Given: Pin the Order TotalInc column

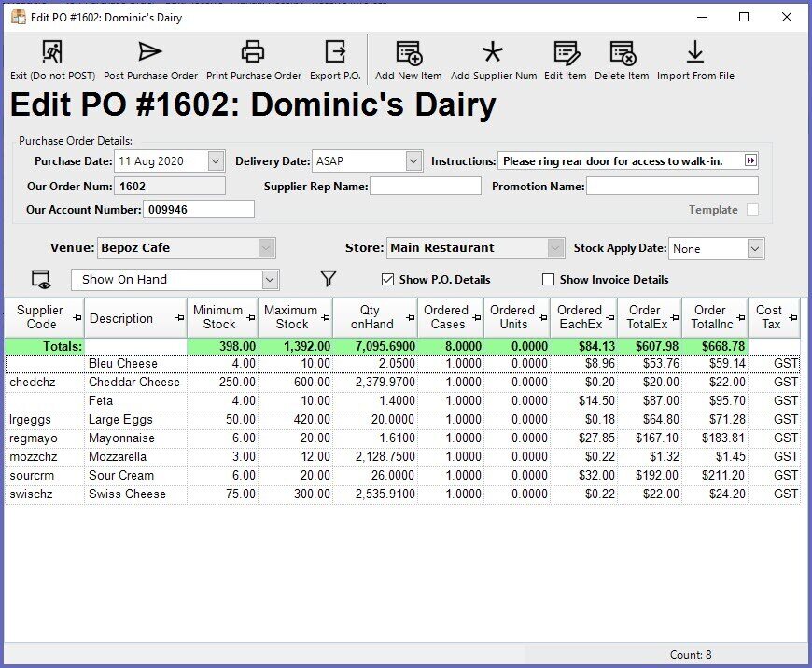Looking at the screenshot, I should 741,317.
